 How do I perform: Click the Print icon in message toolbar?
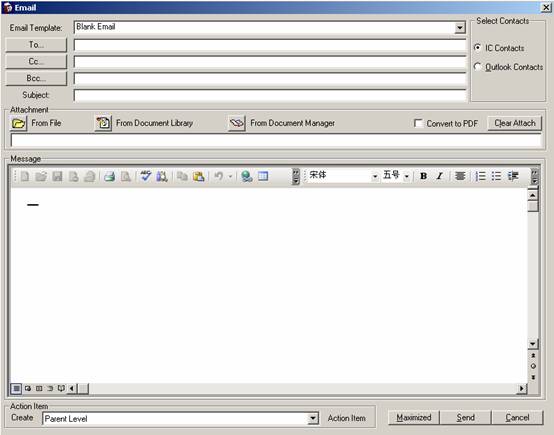(x=110, y=176)
